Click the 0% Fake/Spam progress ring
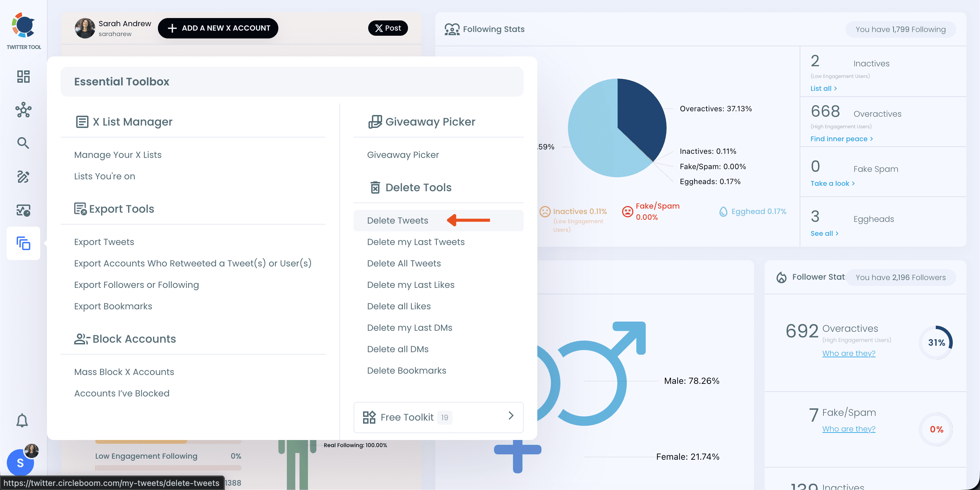980x490 pixels. click(x=936, y=429)
